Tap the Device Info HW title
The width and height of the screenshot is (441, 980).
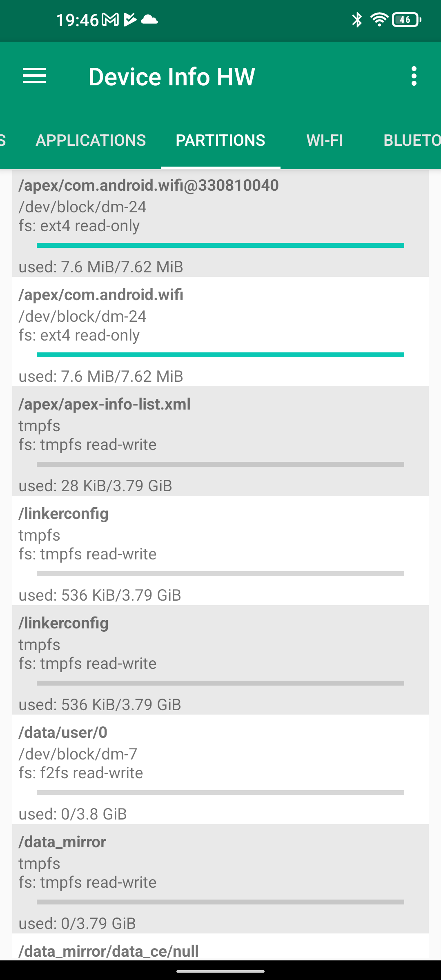point(172,77)
